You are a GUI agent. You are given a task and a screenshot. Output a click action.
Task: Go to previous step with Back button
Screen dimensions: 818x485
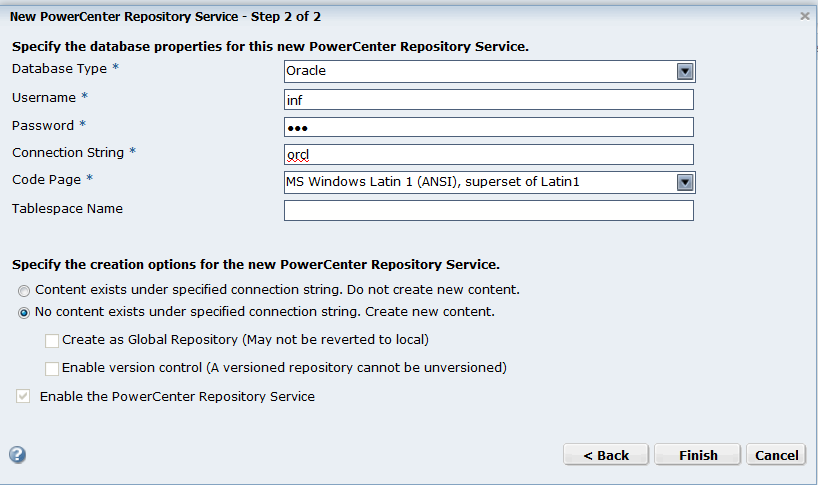606,455
